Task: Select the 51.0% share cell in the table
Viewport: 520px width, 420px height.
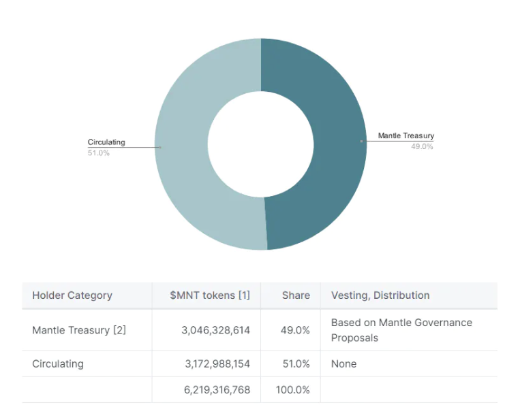Action: pyautogui.click(x=296, y=364)
